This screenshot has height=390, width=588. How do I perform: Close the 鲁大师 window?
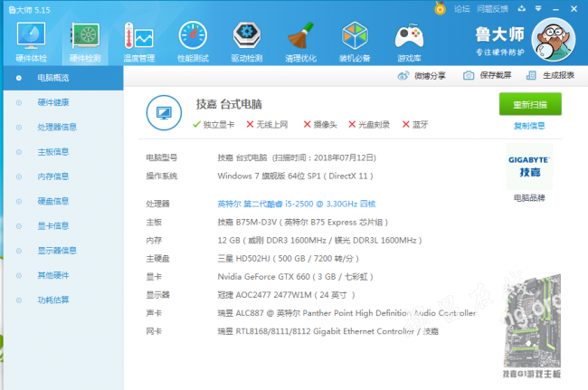click(x=574, y=9)
